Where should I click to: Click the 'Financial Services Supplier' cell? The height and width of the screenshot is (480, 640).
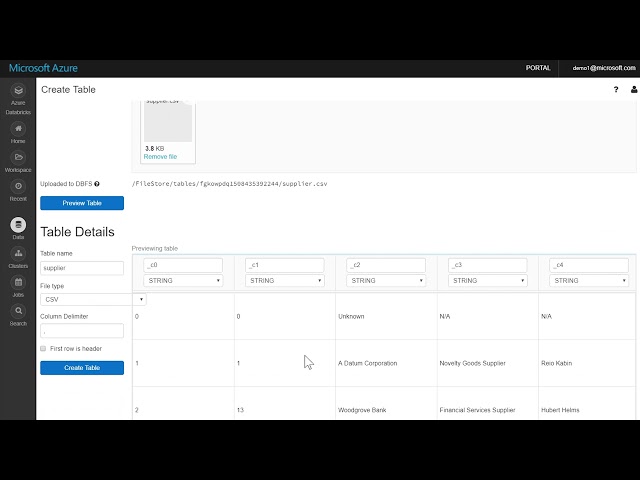coord(477,410)
